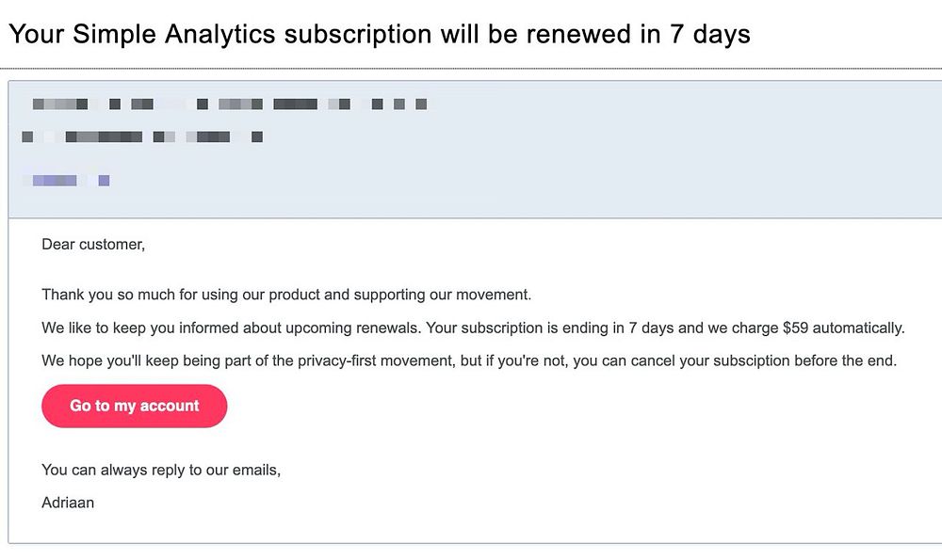The height and width of the screenshot is (560, 942).
Task: Click the Go to my account button
Action: 134,406
